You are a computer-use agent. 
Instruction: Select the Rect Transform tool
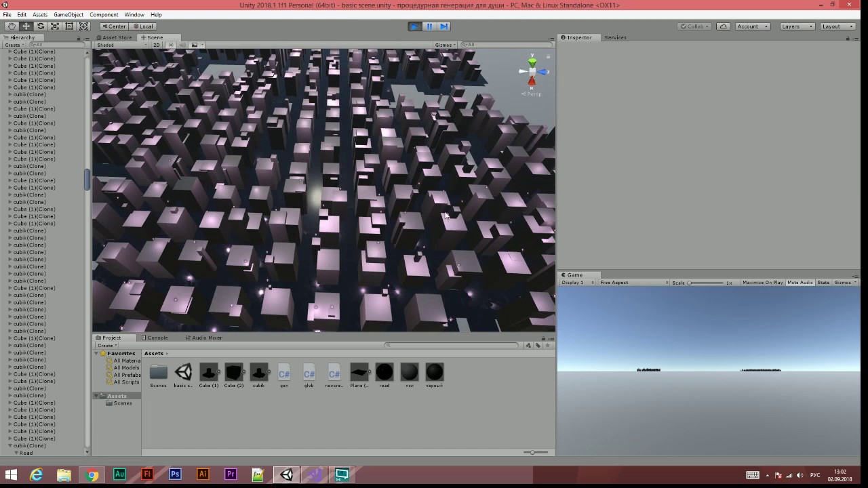(x=69, y=26)
